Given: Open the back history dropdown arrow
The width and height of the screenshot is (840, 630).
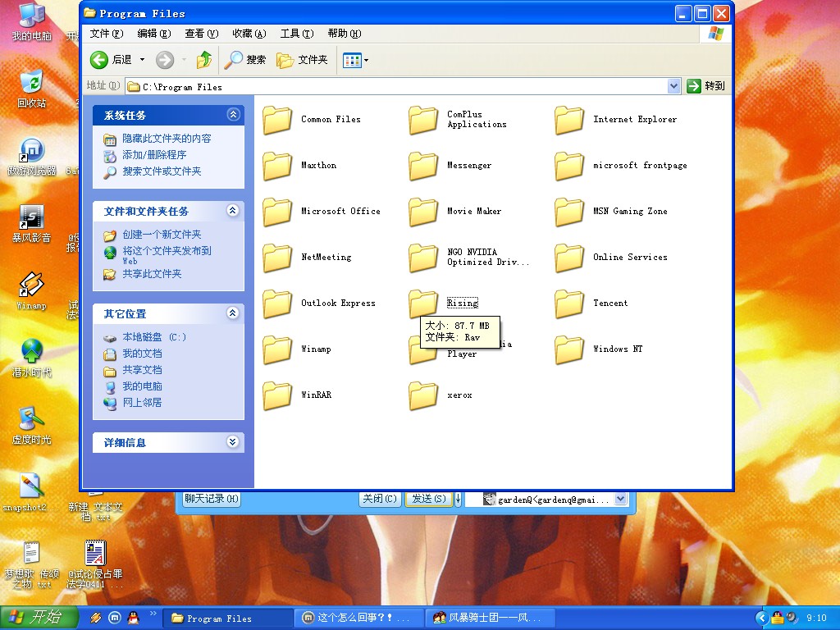Looking at the screenshot, I should (142, 59).
